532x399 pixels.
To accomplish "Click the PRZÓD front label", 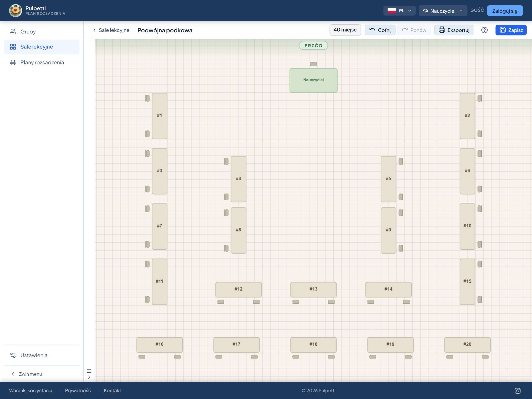I will pos(313,45).
